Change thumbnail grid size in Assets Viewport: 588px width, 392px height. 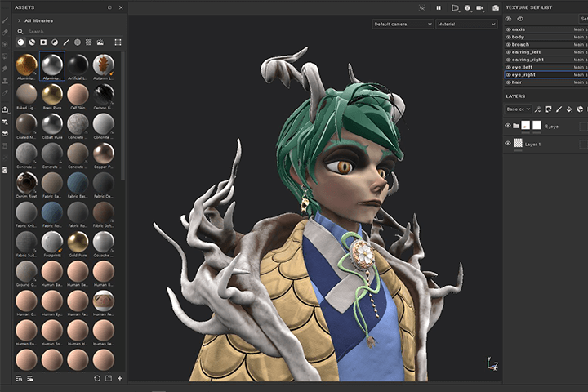pos(118,42)
